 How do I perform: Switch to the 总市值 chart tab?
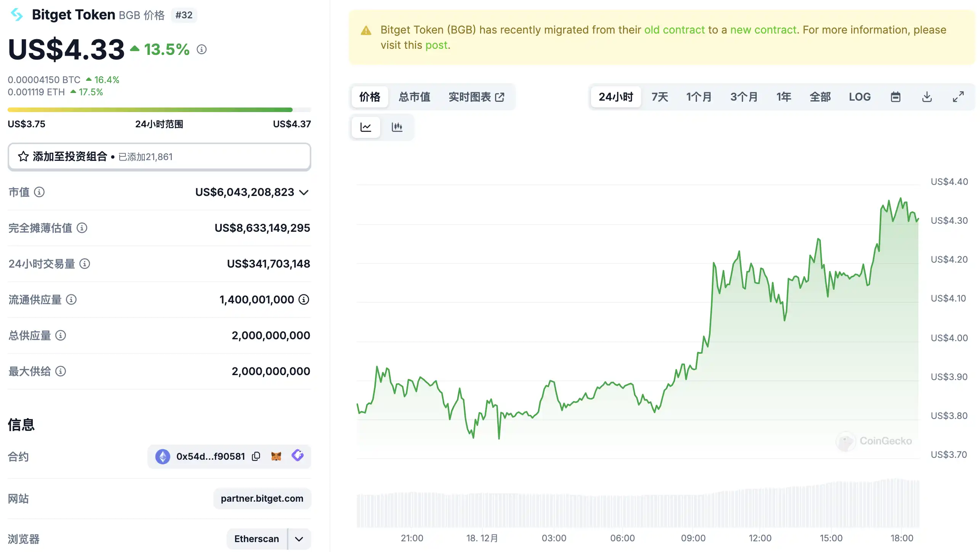pos(414,97)
